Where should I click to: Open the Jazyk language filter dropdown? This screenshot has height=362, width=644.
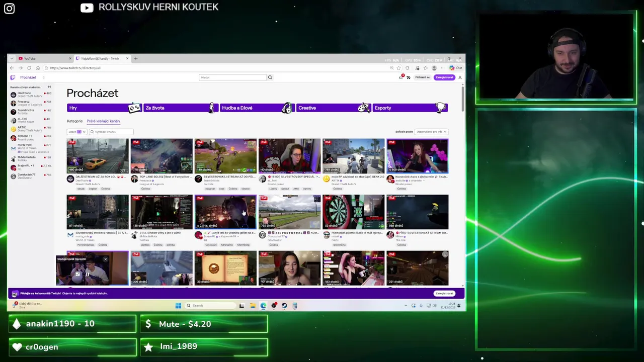[77, 132]
